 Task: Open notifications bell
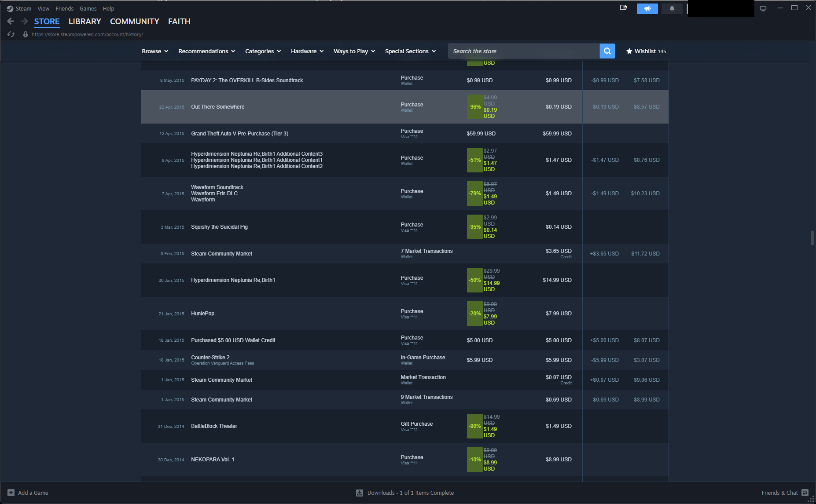coord(672,8)
